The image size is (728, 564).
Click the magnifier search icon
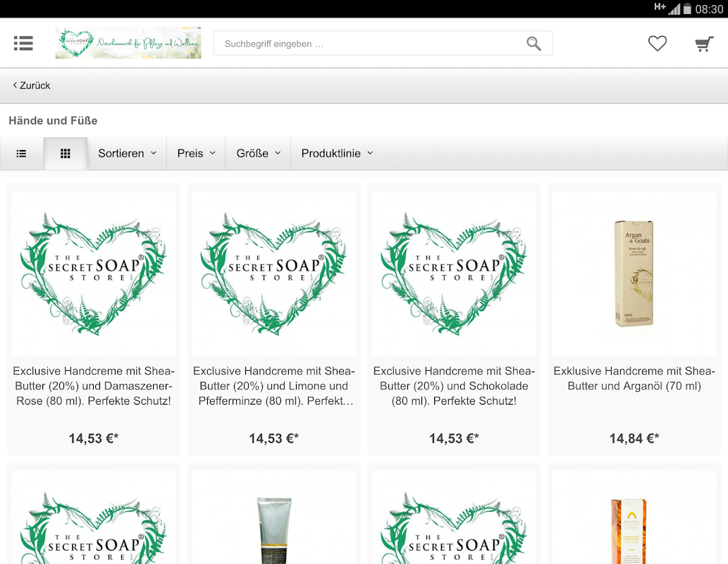pyautogui.click(x=534, y=44)
